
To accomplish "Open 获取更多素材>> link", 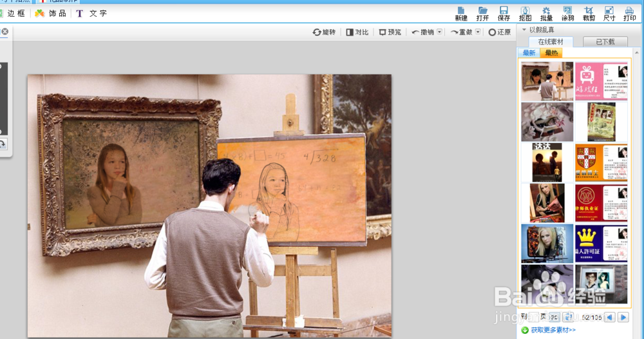I will [553, 330].
